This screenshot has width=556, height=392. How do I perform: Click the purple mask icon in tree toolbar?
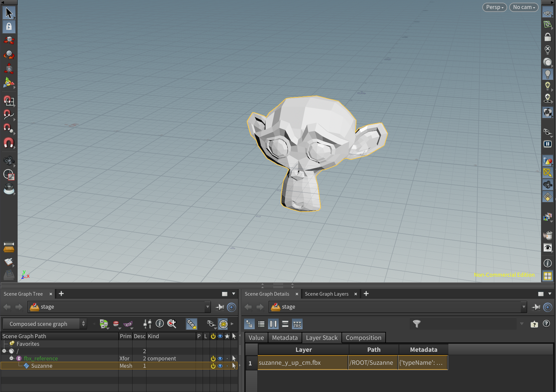click(128, 324)
